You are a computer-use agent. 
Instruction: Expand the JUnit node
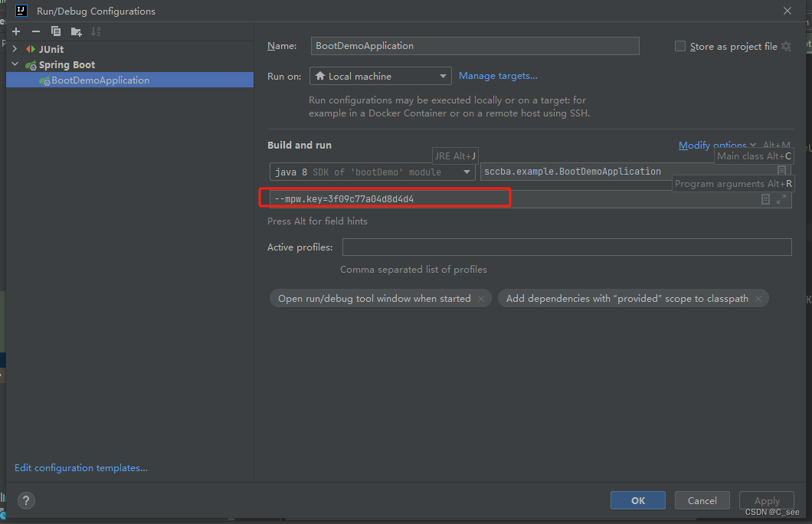(14, 48)
